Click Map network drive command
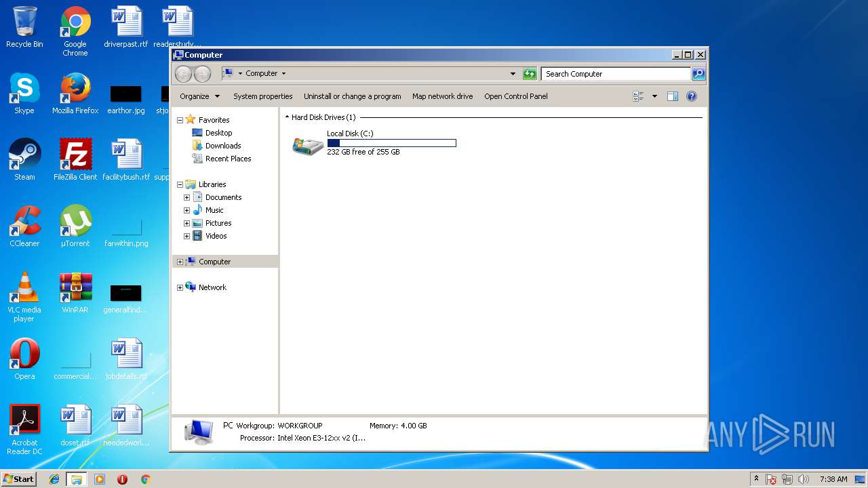Image resolution: width=868 pixels, height=488 pixels. click(443, 96)
